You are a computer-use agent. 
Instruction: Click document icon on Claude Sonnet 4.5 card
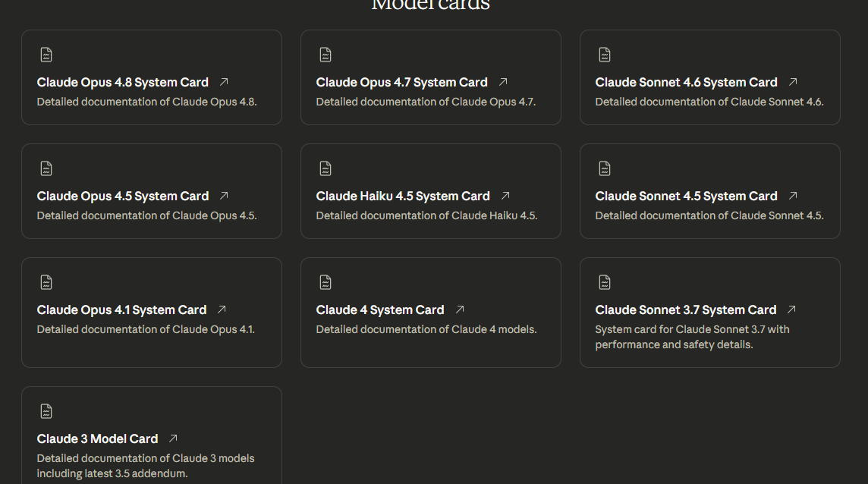[x=605, y=168]
